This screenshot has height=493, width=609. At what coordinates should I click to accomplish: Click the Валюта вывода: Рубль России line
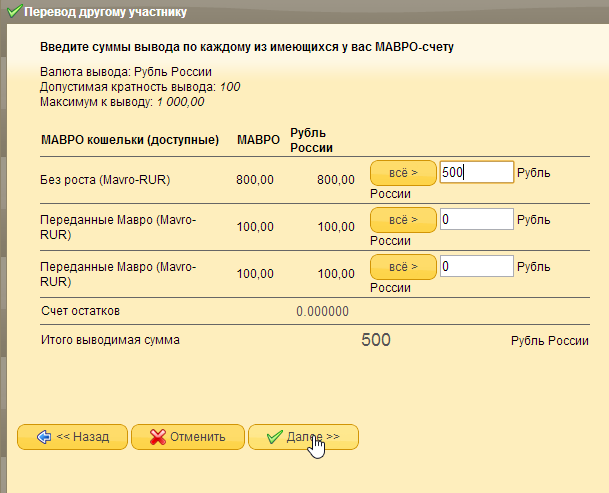click(x=126, y=72)
